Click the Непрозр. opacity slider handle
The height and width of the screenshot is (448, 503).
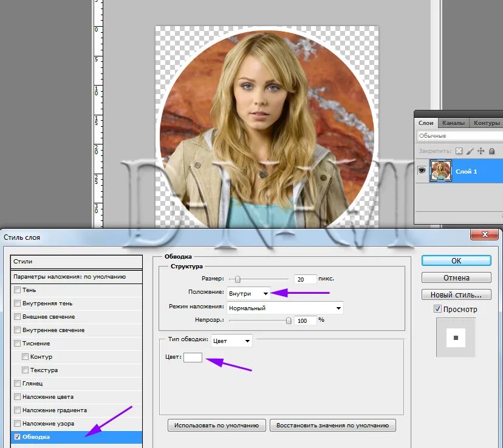click(x=289, y=321)
